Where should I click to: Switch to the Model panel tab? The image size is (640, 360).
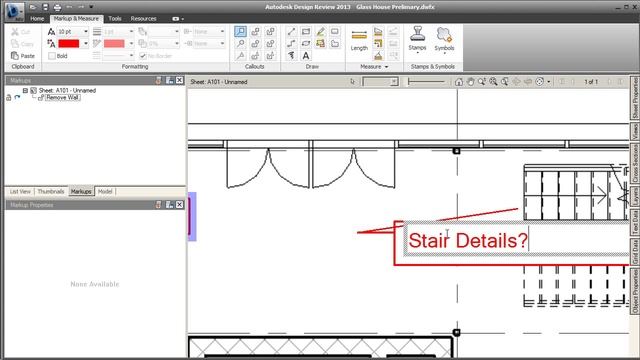pos(105,191)
